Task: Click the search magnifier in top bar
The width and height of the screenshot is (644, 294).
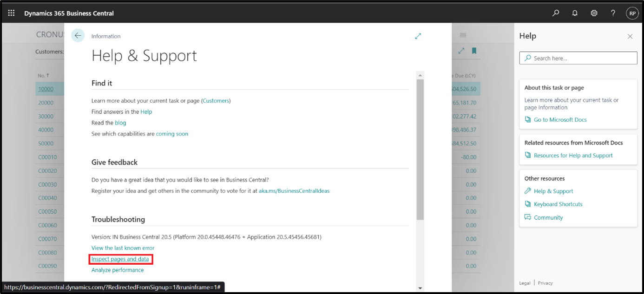Action: pyautogui.click(x=556, y=13)
